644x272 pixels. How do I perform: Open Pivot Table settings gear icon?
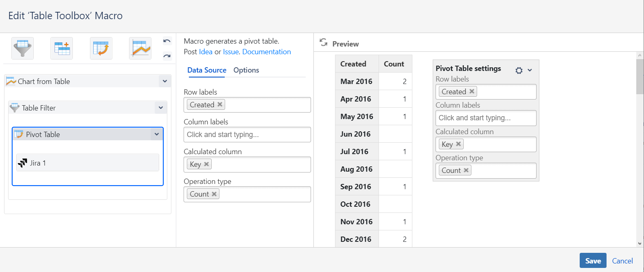[x=519, y=70]
